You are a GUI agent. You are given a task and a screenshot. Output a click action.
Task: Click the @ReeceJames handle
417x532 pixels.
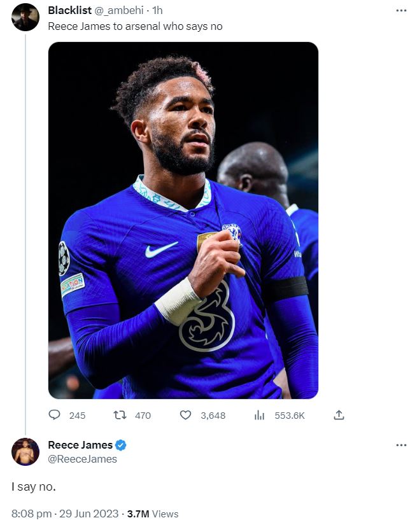[81, 458]
